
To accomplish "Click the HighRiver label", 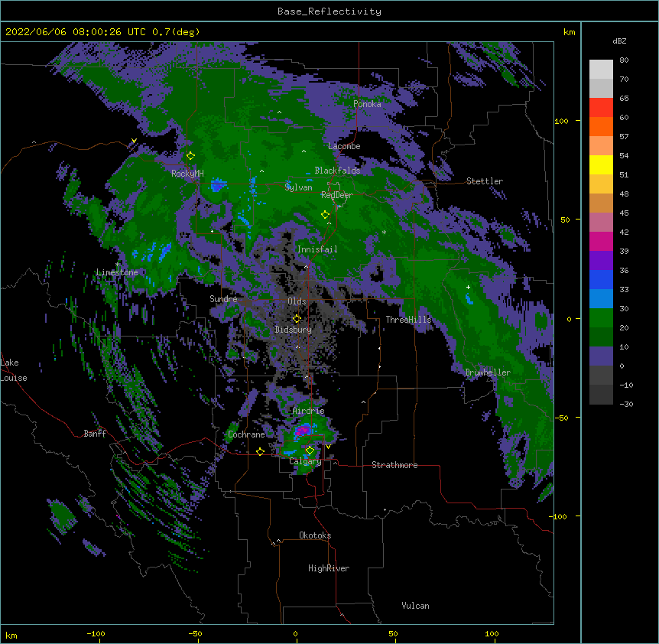I will click(x=329, y=568).
